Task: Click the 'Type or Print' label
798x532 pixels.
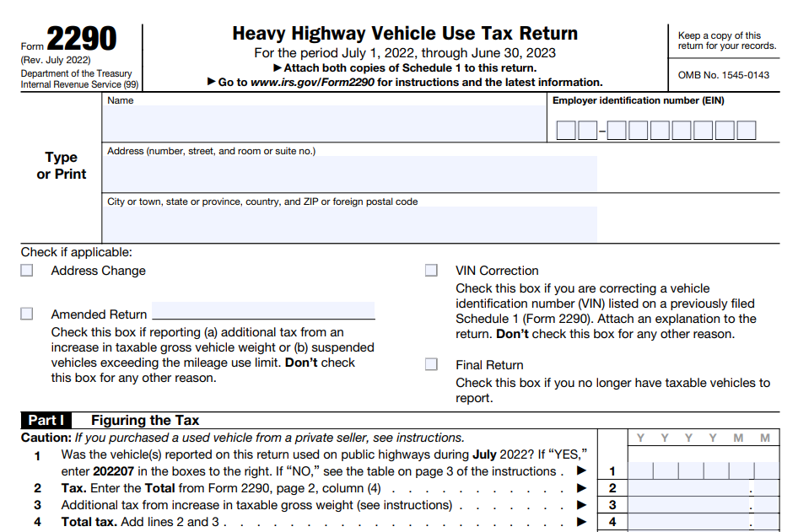Action: coord(62,166)
